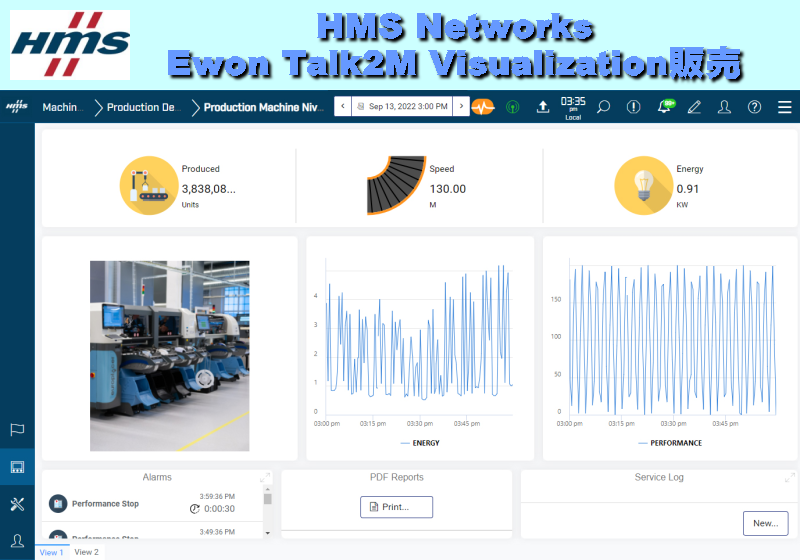Viewport: 800px width, 560px height.
Task: Switch to the View 1 tab
Action: 52,552
